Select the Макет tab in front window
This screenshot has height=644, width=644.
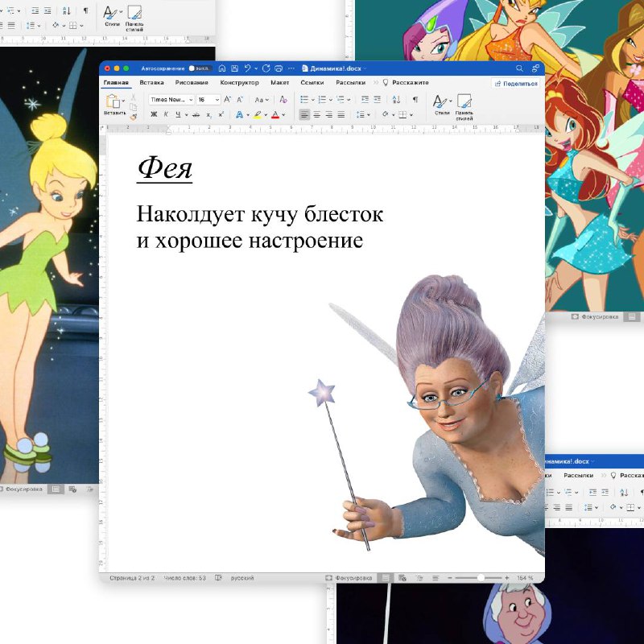[279, 83]
